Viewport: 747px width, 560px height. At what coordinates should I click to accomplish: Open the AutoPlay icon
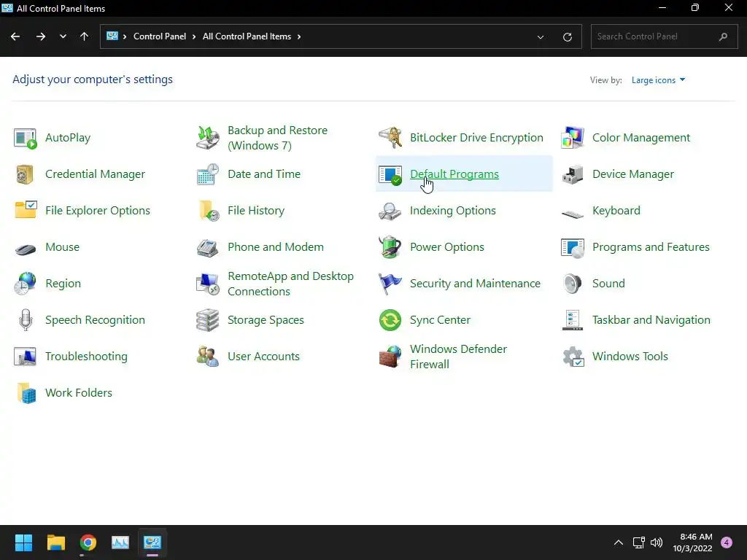[26, 138]
